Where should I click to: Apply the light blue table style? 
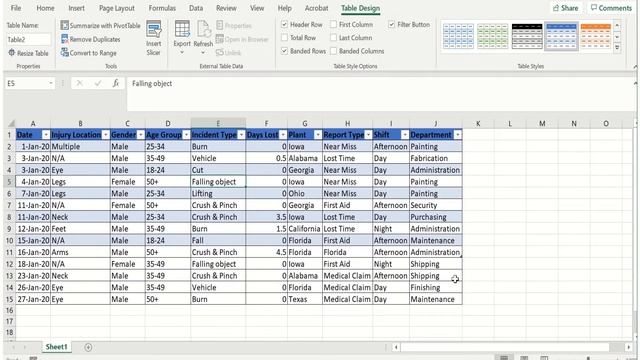point(458,36)
